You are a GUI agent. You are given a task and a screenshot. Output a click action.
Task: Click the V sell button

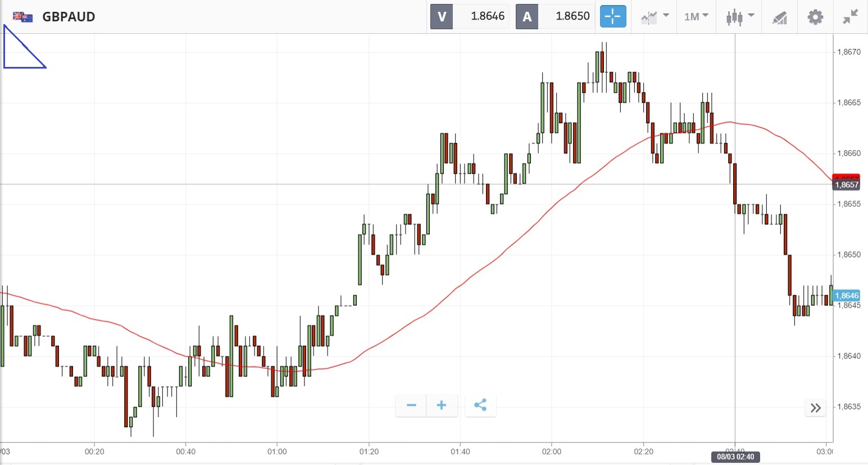(x=442, y=16)
